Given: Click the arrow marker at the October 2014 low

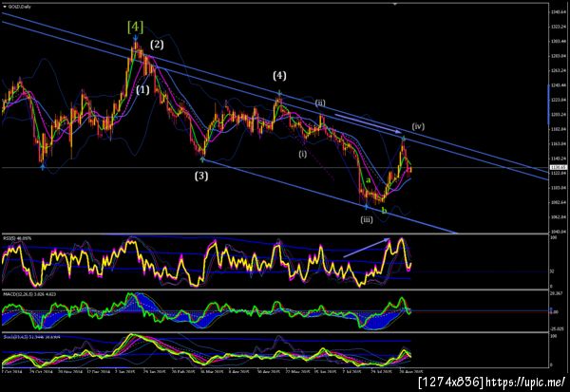Looking at the screenshot, I should 43,167.
